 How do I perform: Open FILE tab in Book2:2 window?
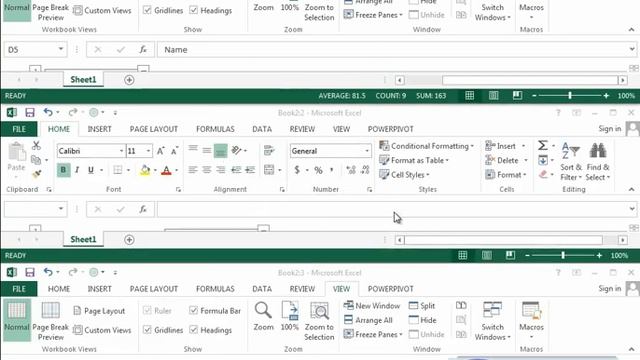click(x=19, y=129)
